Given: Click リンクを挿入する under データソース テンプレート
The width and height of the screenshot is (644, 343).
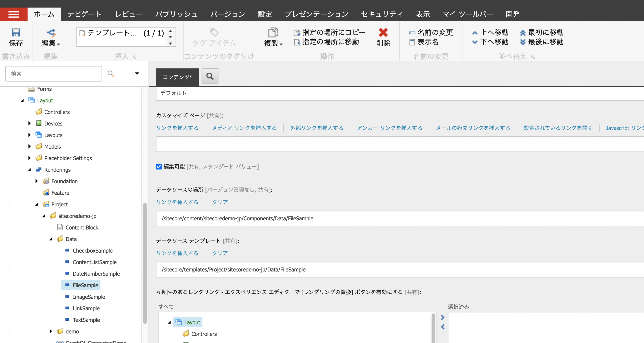Looking at the screenshot, I should click(177, 253).
